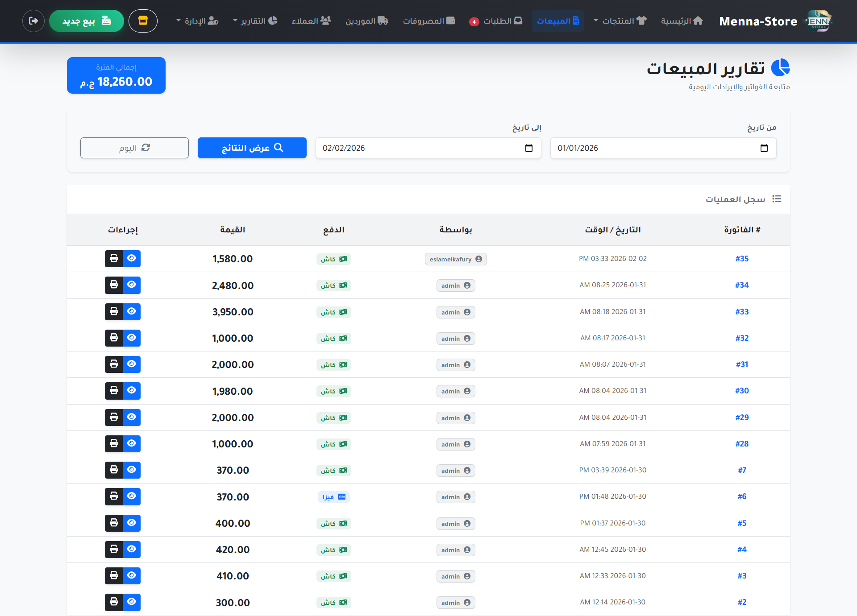This screenshot has height=616, width=857.
Task: Open calendar picker for to-date field
Action: coord(529,148)
